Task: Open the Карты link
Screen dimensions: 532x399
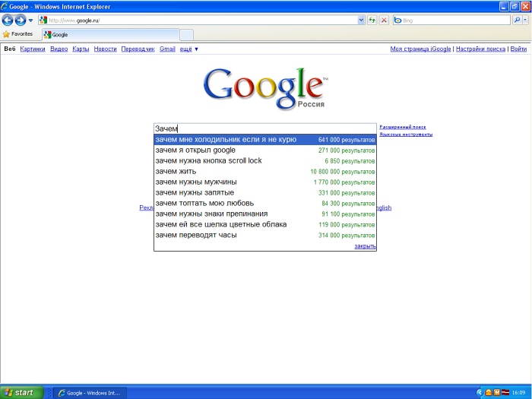Action: 81,49
